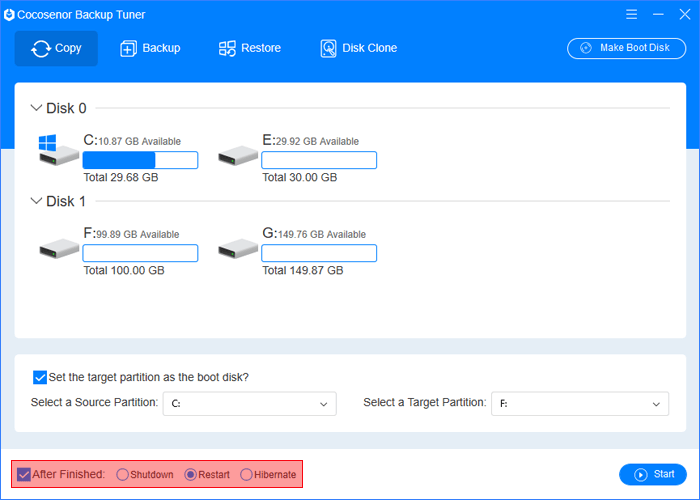Select the Hibernate radio option
This screenshot has height=500, width=700.
(246, 474)
